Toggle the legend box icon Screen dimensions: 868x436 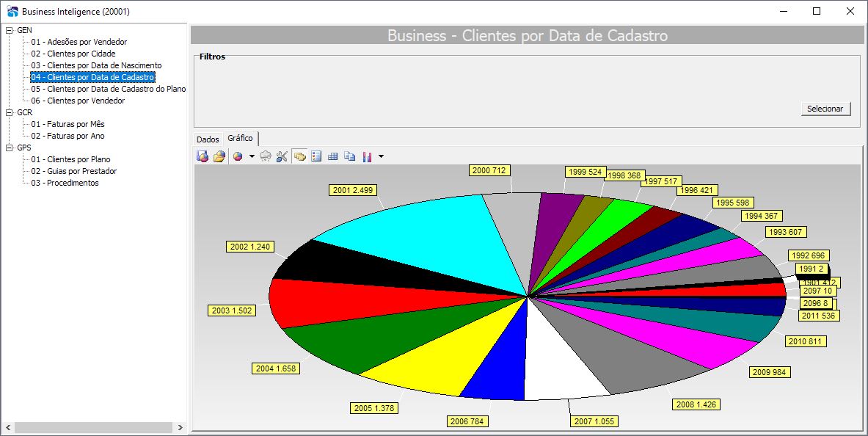point(316,156)
